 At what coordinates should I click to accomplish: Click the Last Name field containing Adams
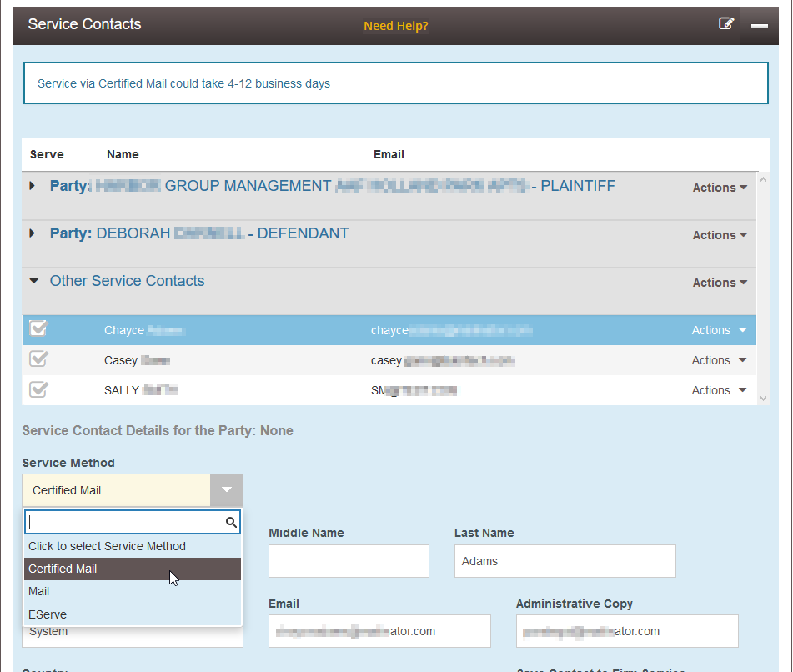[x=565, y=561]
